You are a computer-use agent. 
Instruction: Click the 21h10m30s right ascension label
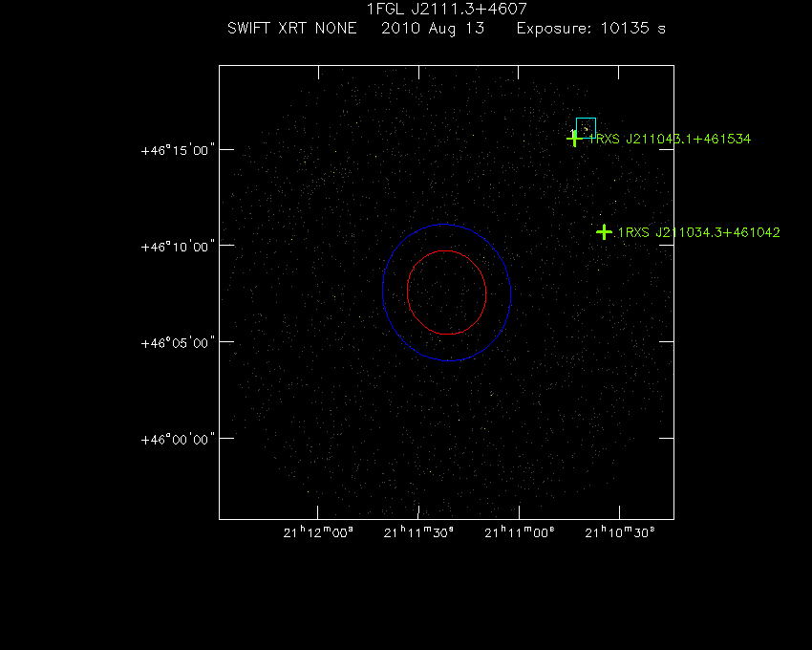620,531
